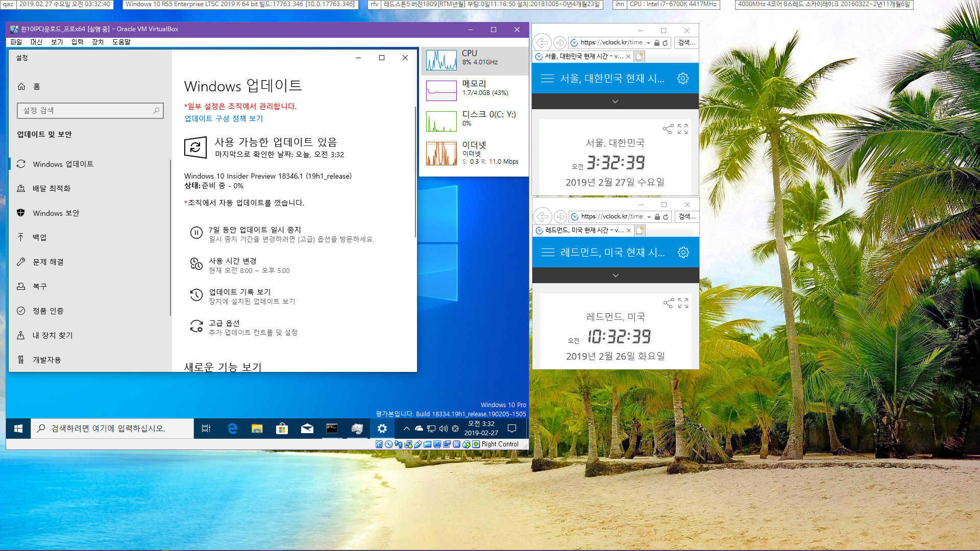
Task: Open address dropdown in Redmond browser
Action: tap(649, 217)
